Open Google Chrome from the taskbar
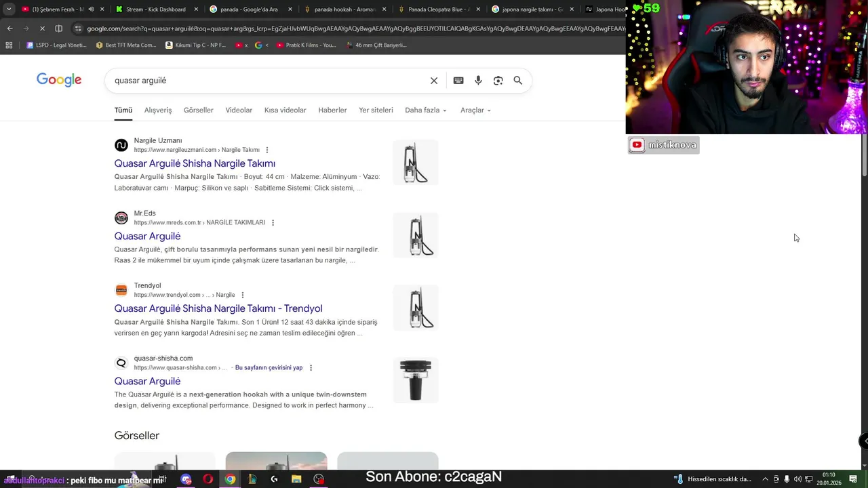Viewport: 868px width, 488px height. 230,479
